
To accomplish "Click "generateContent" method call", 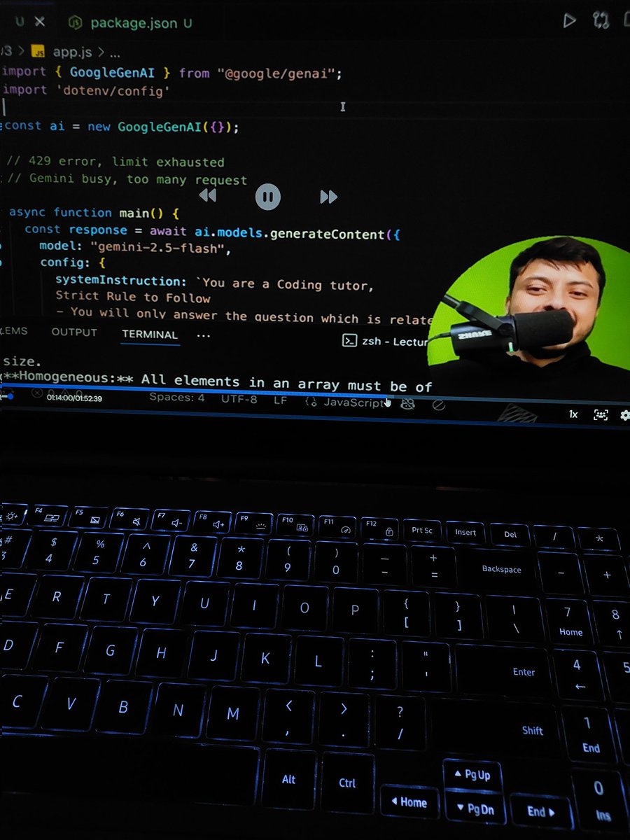I will pos(327,234).
